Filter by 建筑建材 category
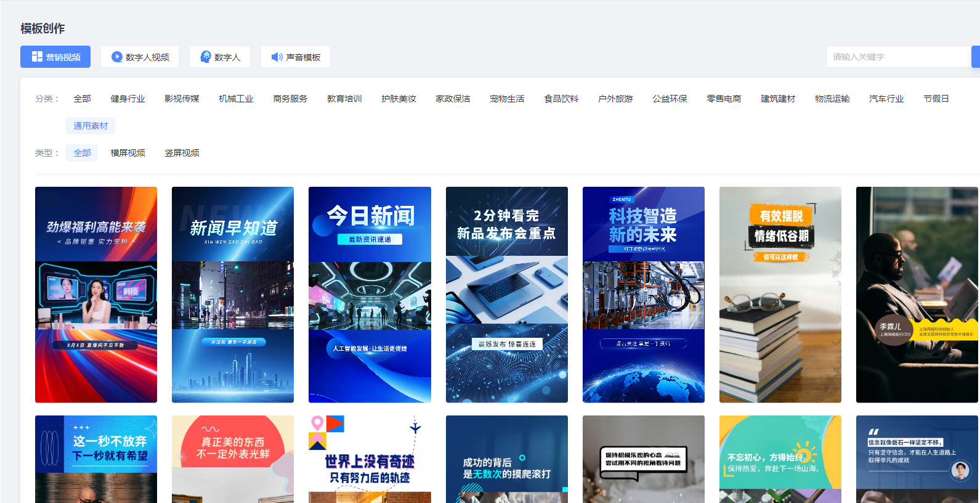980x503 pixels. point(778,99)
